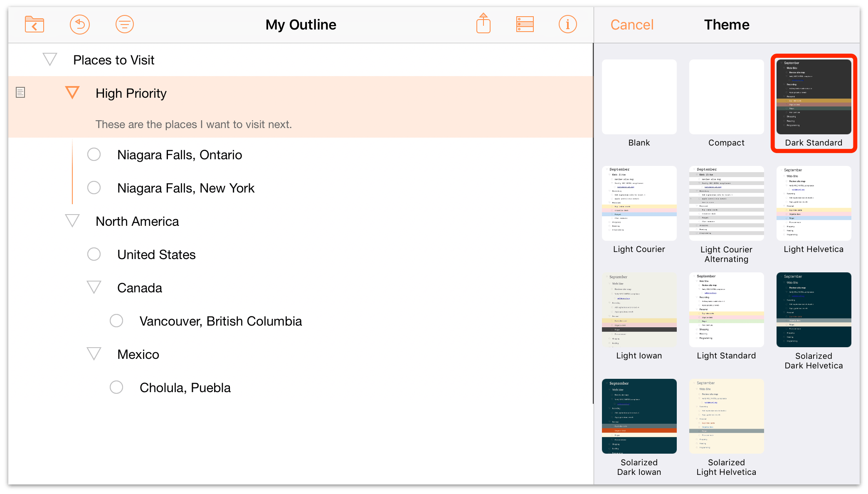Choose the Compact theme thumbnail
Screen dimensions: 868x494
coord(727,96)
